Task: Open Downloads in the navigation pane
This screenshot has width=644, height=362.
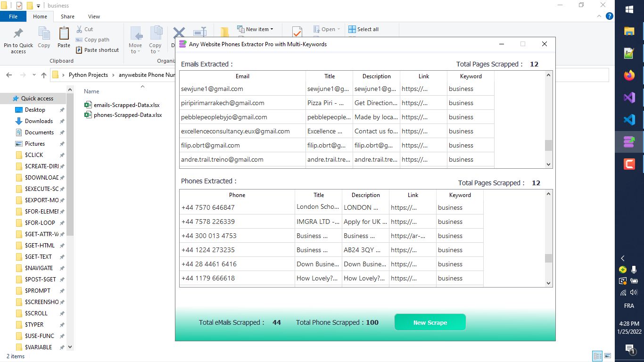Action: (x=39, y=121)
